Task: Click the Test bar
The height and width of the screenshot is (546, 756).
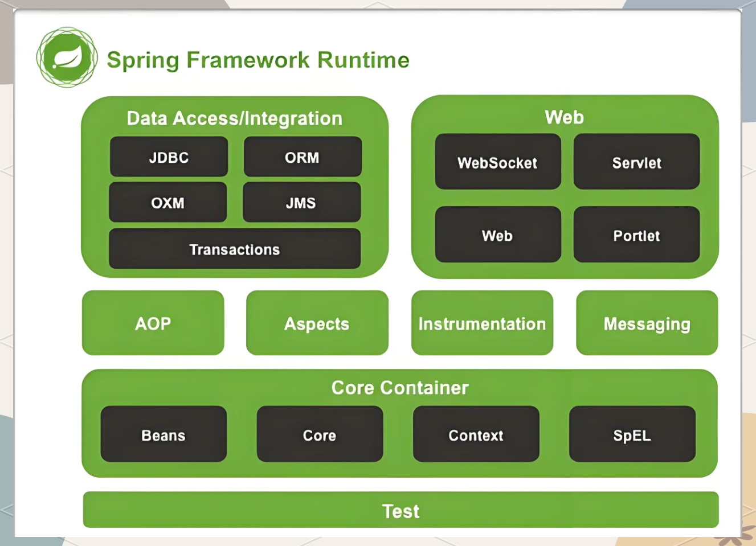Action: [x=401, y=510]
